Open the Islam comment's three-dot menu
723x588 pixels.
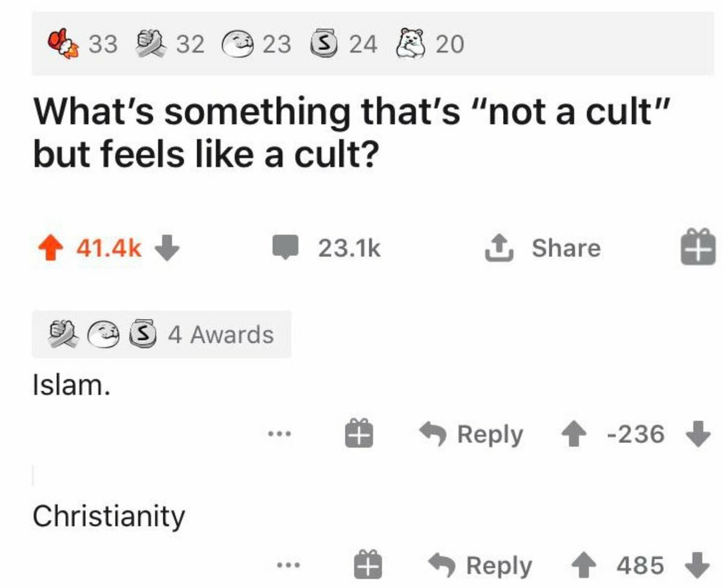point(280,434)
